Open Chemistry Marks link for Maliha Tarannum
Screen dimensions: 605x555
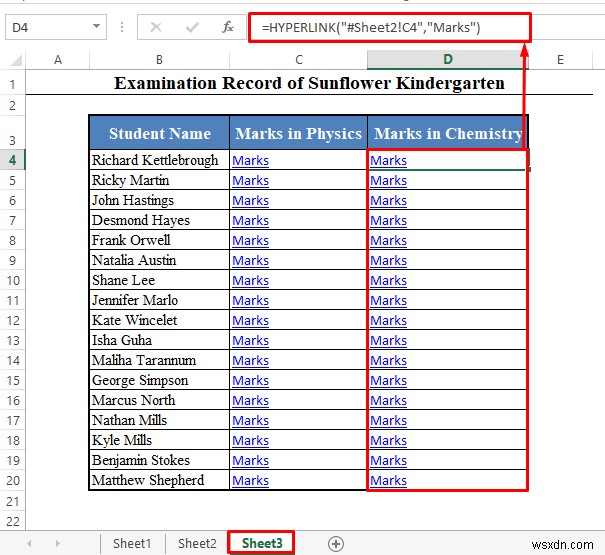(x=388, y=361)
